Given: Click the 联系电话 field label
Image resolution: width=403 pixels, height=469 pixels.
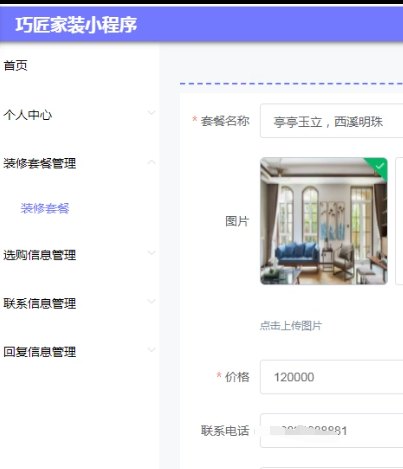Looking at the screenshot, I should (x=225, y=431).
